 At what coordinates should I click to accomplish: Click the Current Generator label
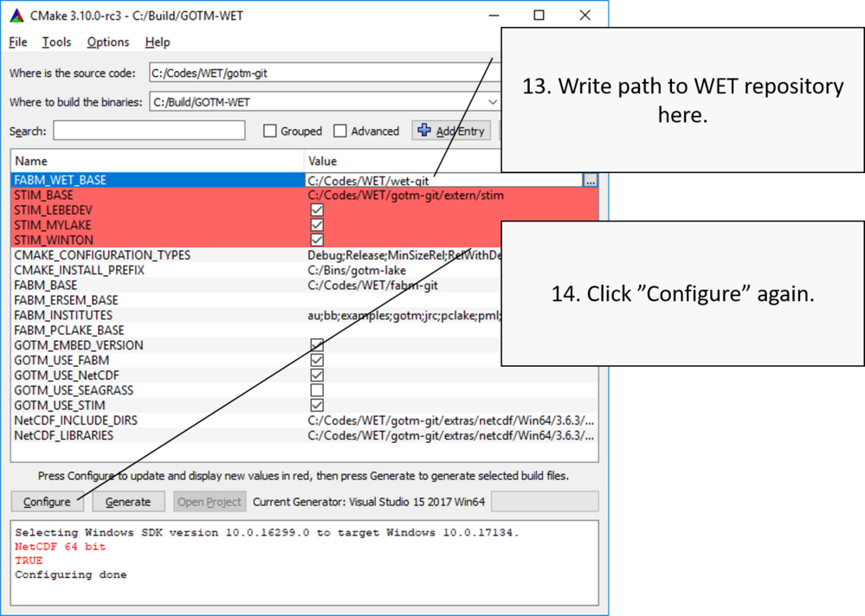click(x=369, y=502)
